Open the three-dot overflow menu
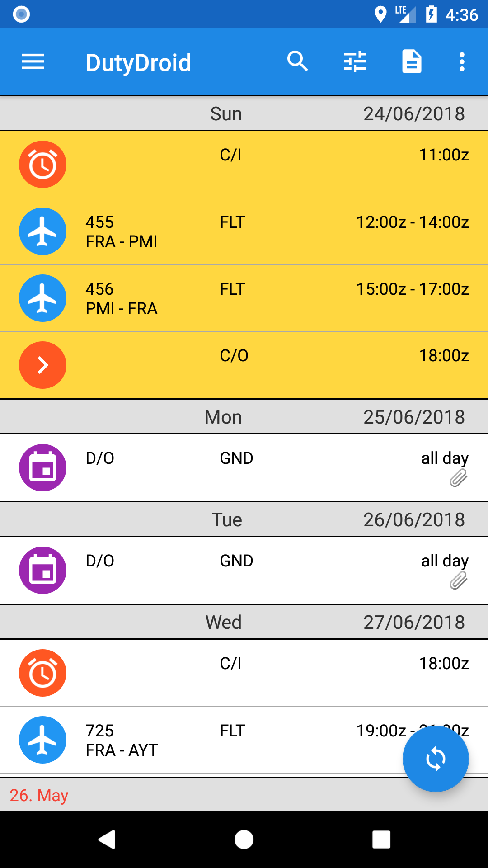This screenshot has height=868, width=488. tap(462, 62)
